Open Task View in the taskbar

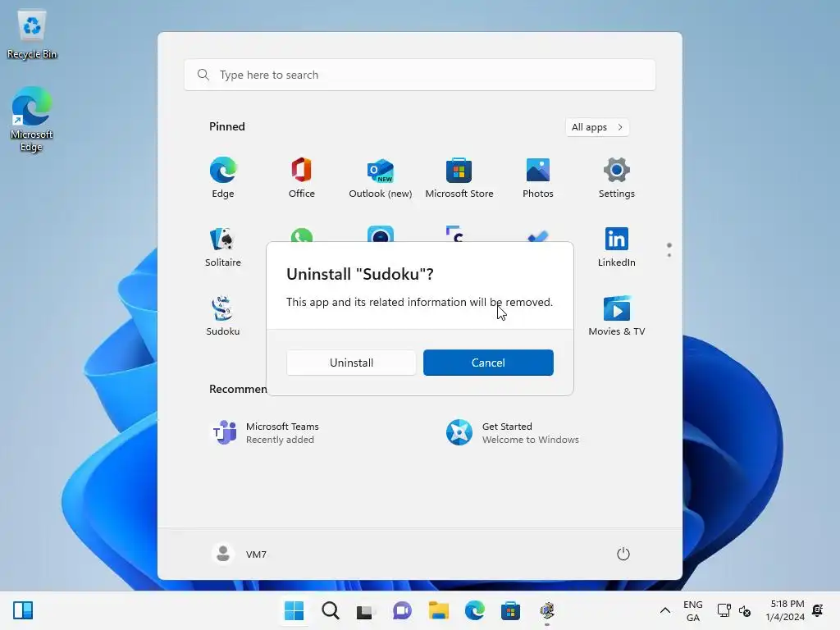365,610
